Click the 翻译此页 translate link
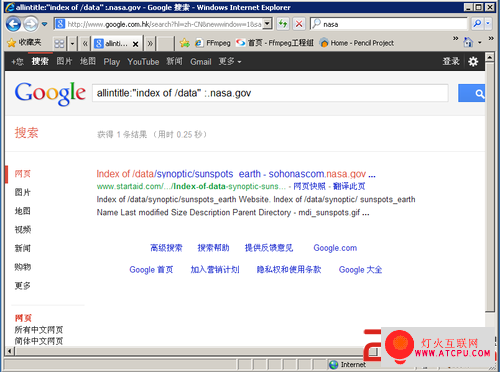This screenshot has width=500, height=372. point(349,186)
